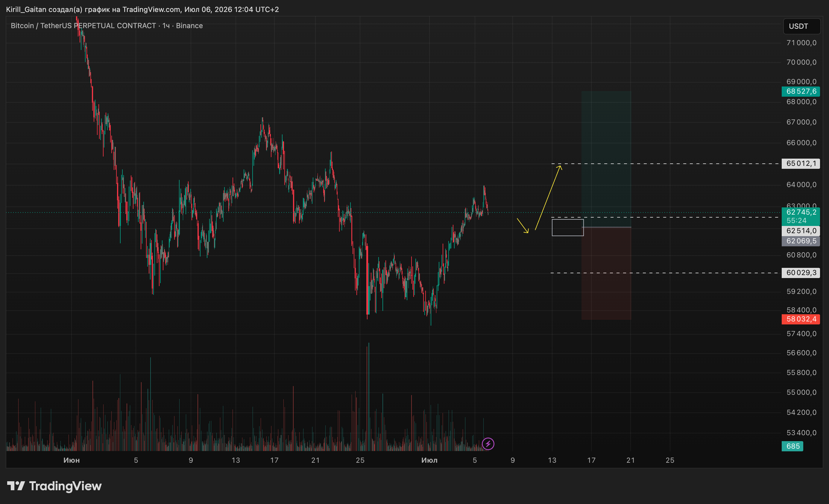Open the USDT currency selector
Screen dimensions: 829x504
click(802, 26)
